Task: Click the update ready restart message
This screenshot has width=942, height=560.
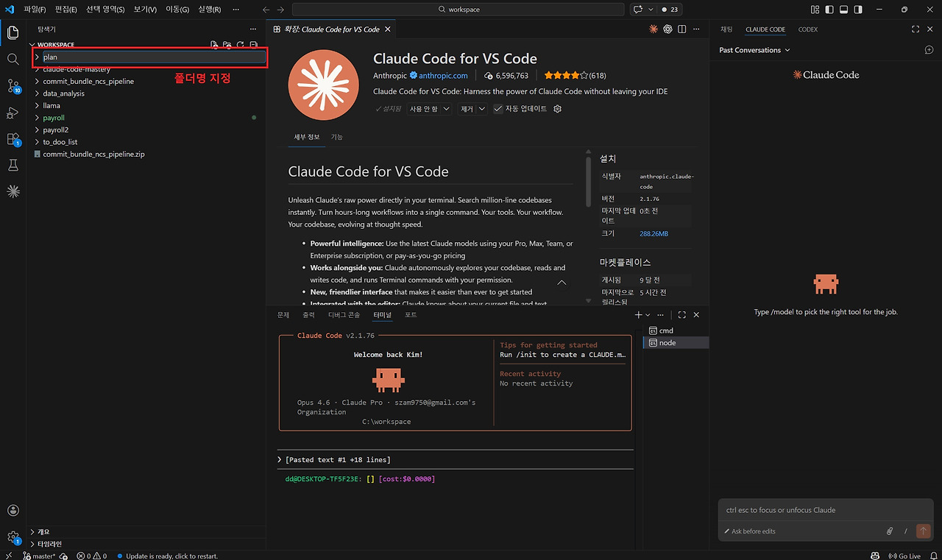Action: point(166,556)
